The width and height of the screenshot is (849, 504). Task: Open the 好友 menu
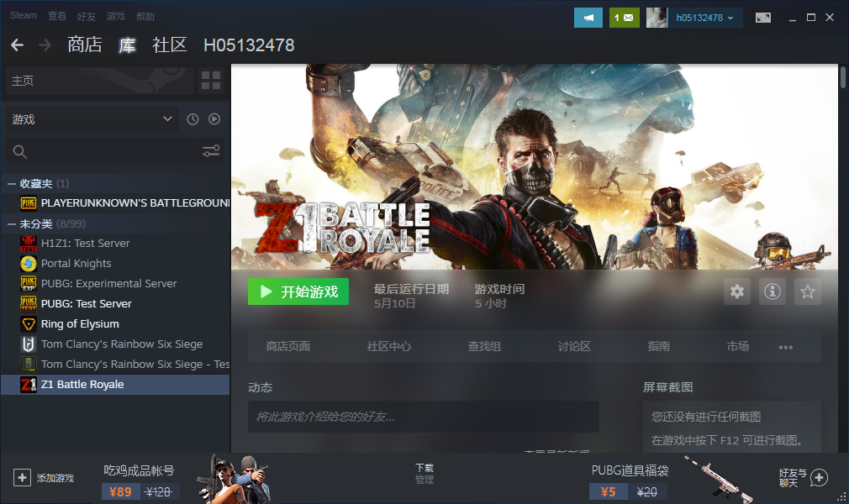click(x=86, y=16)
